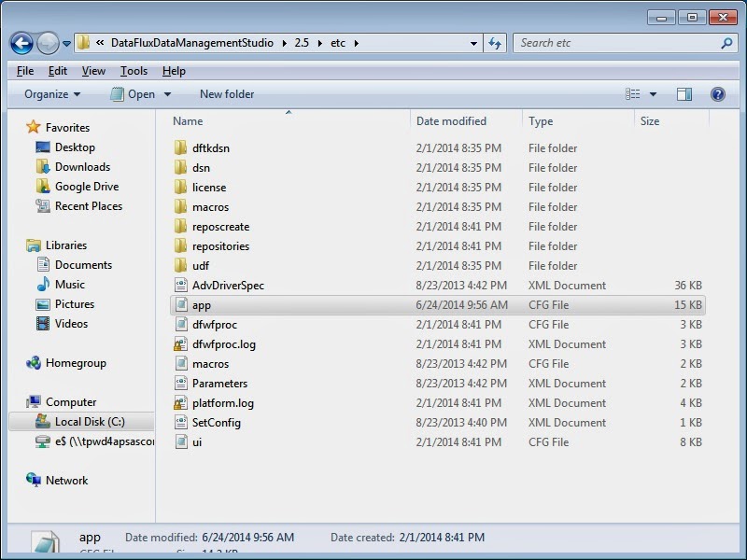Screen dimensions: 747x560
Task: Refresh the etc folder view
Action: (495, 43)
